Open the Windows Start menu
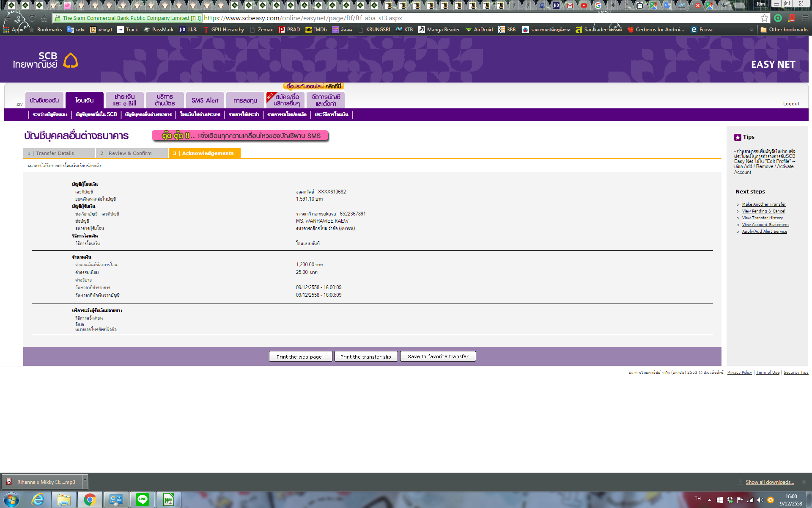Image resolution: width=812 pixels, height=508 pixels. 11,500
